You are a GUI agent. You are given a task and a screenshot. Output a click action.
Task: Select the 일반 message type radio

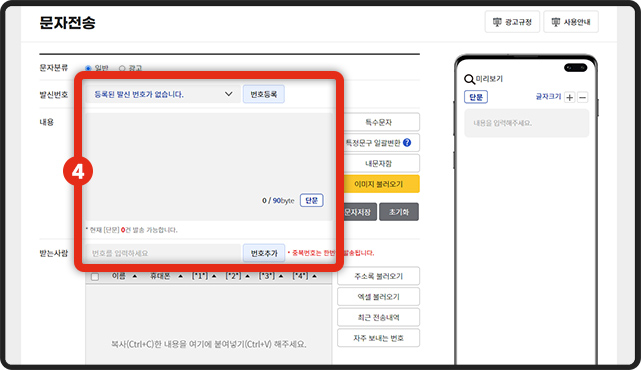(x=88, y=68)
